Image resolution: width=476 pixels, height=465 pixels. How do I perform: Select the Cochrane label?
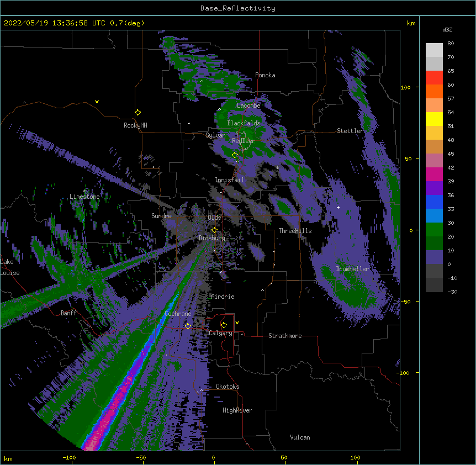coord(178,314)
